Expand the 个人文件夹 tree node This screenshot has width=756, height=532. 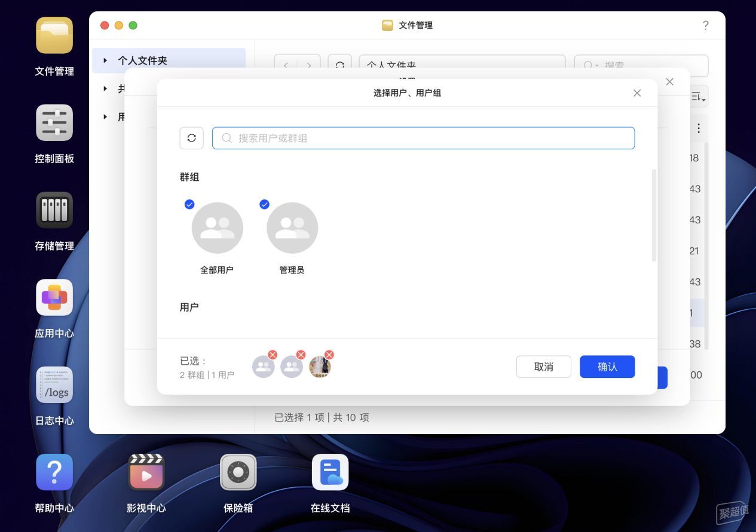(105, 60)
